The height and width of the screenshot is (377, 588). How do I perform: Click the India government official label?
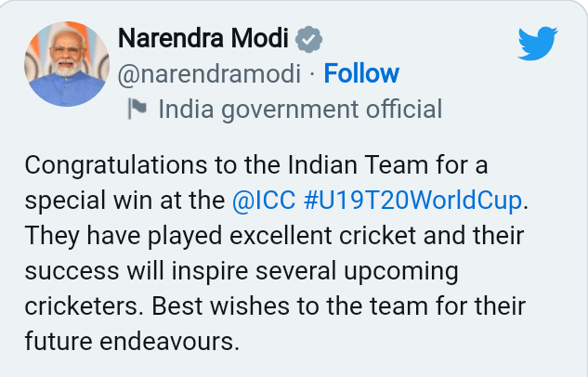[299, 110]
